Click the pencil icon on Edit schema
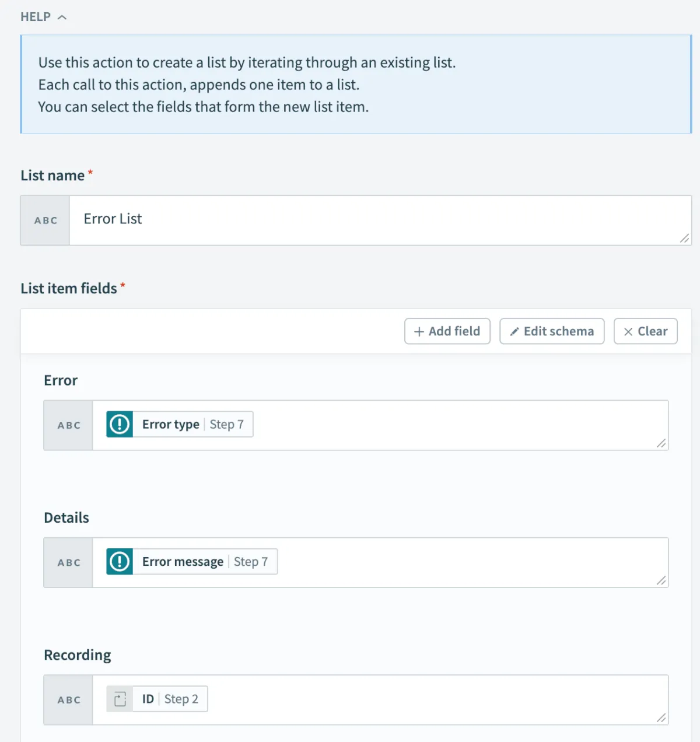Screen dimensions: 700x742 (x=514, y=331)
